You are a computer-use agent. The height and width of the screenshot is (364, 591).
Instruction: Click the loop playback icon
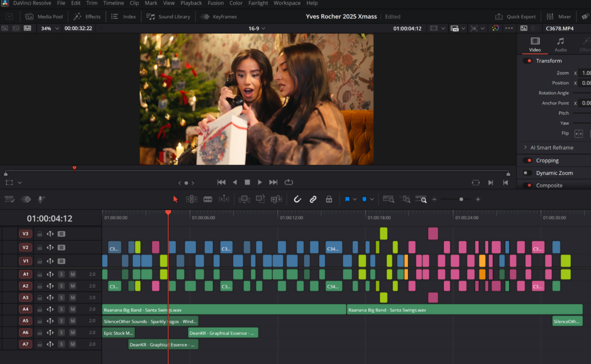click(x=289, y=182)
